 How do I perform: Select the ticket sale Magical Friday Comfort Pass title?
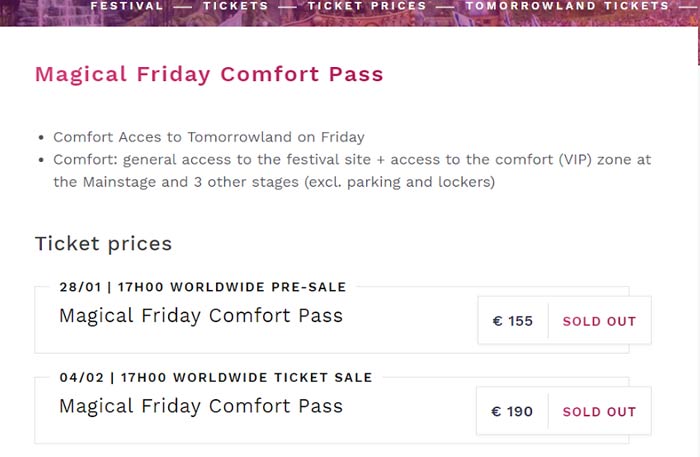(x=200, y=406)
